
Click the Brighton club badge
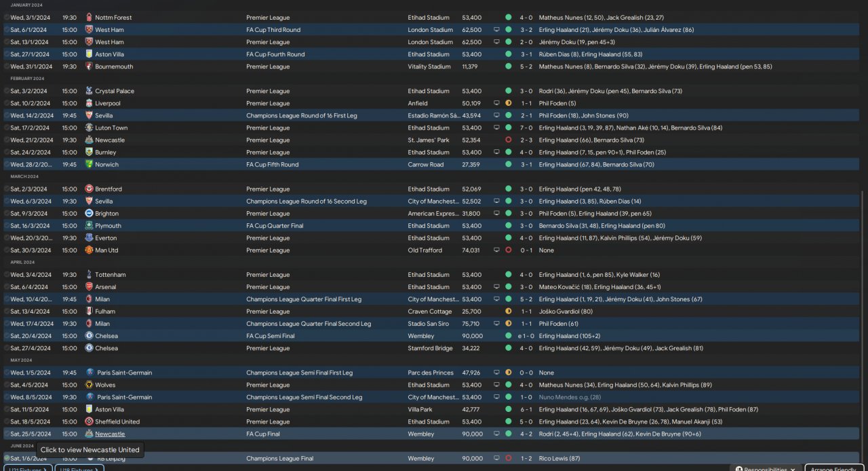(89, 213)
